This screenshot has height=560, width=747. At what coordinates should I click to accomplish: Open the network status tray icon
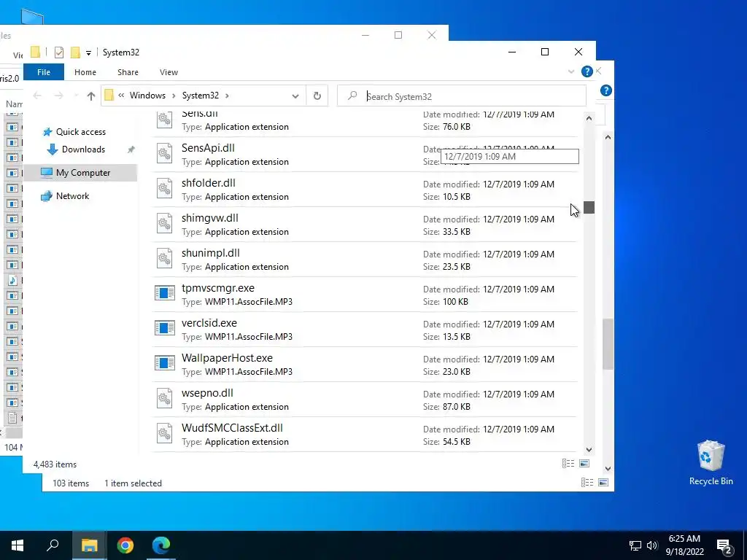(x=635, y=545)
